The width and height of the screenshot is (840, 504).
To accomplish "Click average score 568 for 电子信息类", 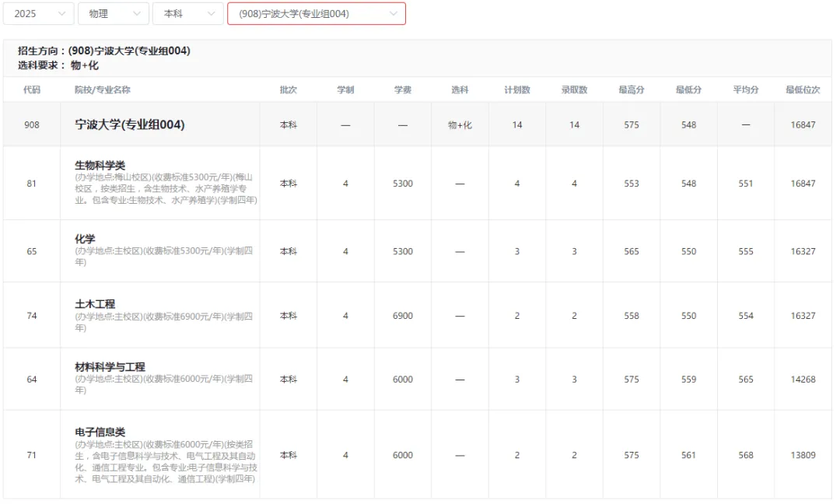I will tap(746, 455).
